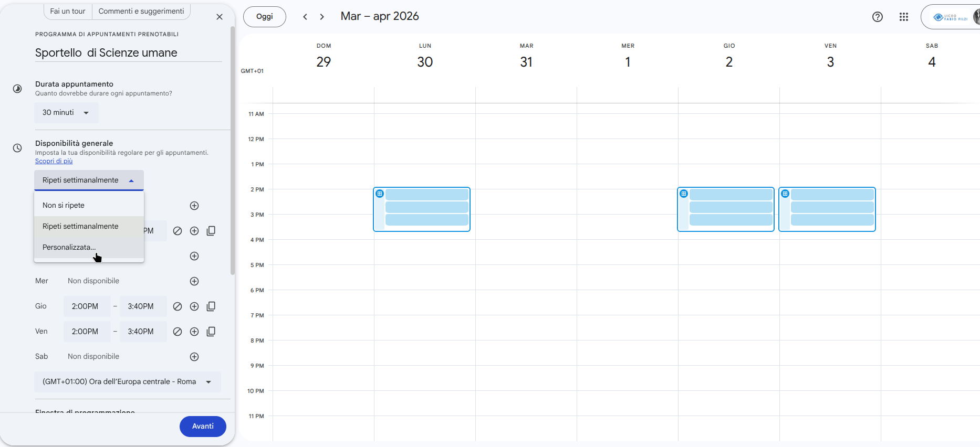
Task: Edit Thursday (Gio) start time 2:00PM
Action: (87, 306)
